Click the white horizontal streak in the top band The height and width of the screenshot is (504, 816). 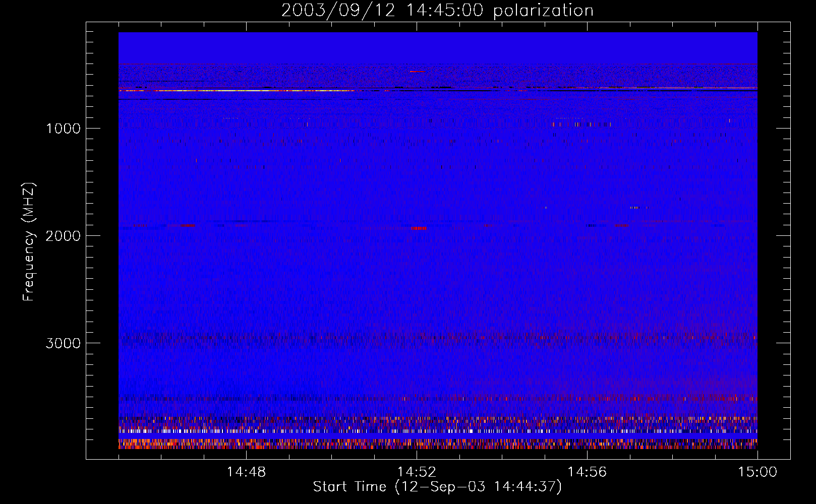[237, 91]
